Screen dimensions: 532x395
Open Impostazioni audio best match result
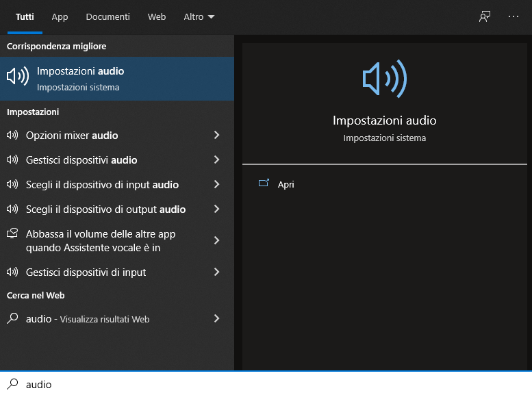point(117,79)
